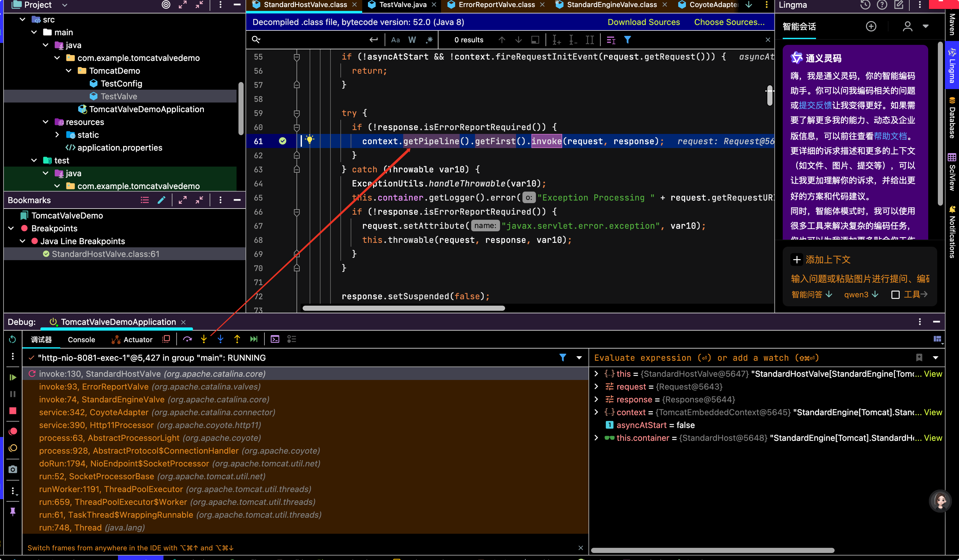Screen dimensions: 959x560
Task: Click the Step Into yellow arrow icon
Action: coord(204,339)
